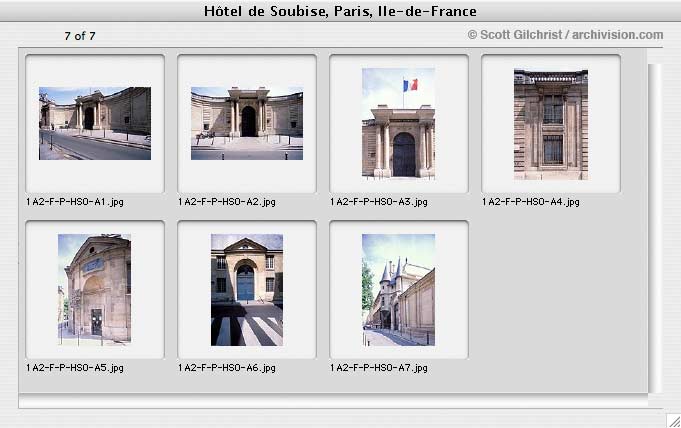Click filename 1A2-F-P-HSO-A5.jpg
Viewport: 681px width, 428px height.
pos(75,368)
